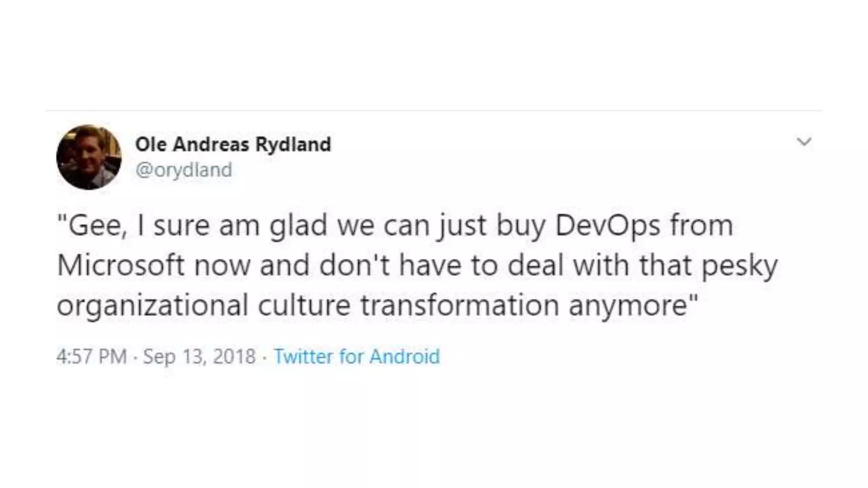Expand the tweet options chevron menu
The image size is (868, 488).
pos(804,141)
